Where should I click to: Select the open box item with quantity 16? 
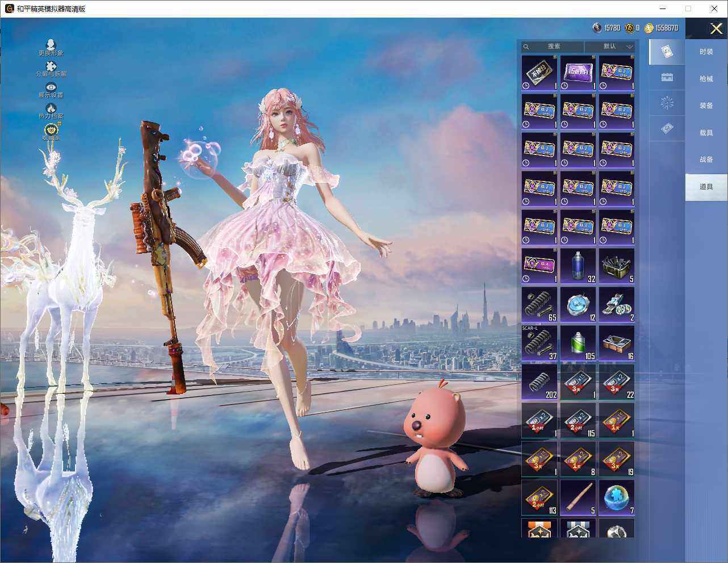(617, 343)
